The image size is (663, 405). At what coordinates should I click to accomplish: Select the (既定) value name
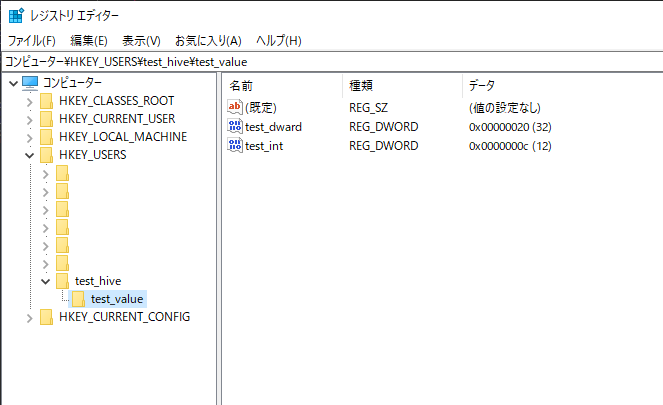pyautogui.click(x=261, y=108)
